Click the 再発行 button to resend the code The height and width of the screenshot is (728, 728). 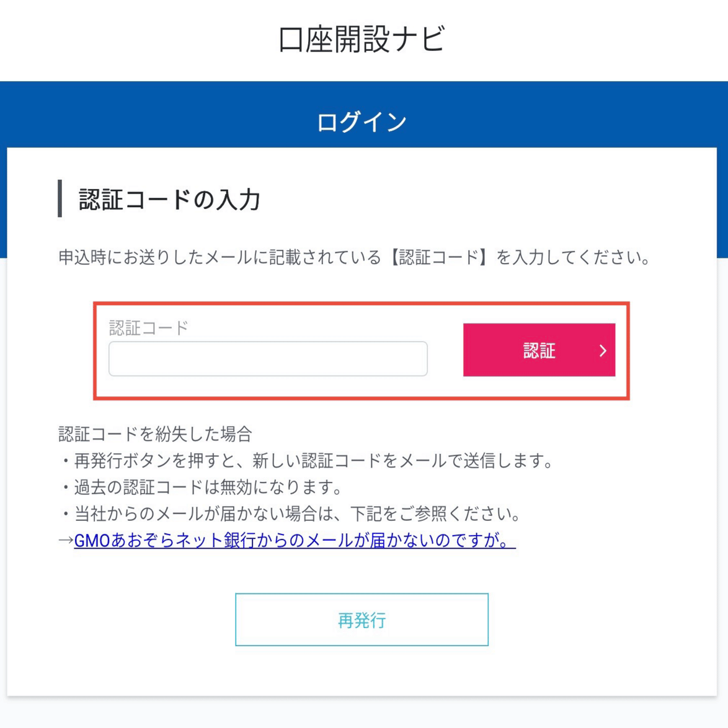[362, 620]
